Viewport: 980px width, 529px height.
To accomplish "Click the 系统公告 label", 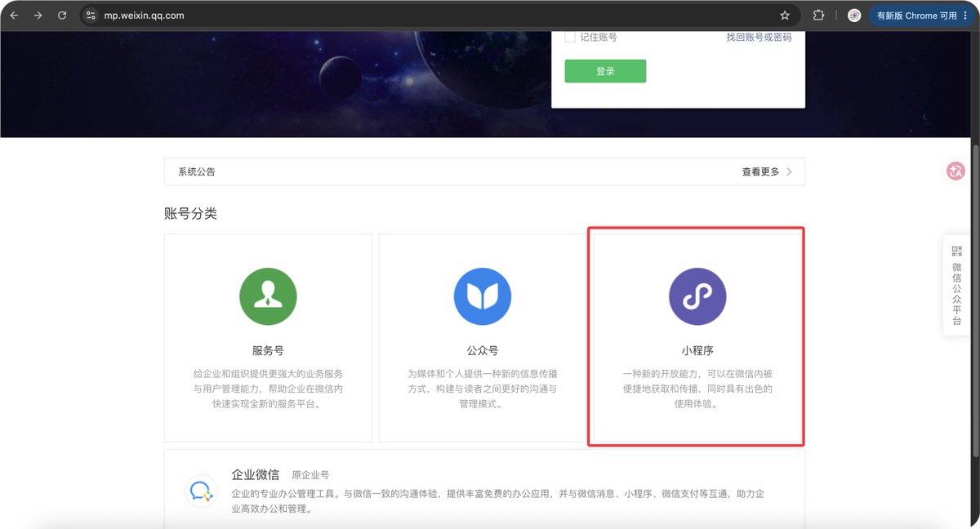I will [x=197, y=172].
